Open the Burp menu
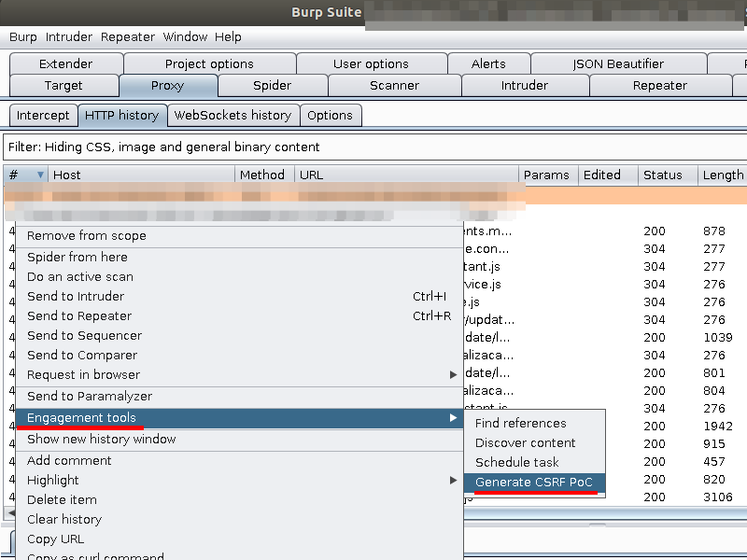This screenshot has width=747, height=560. [x=22, y=37]
